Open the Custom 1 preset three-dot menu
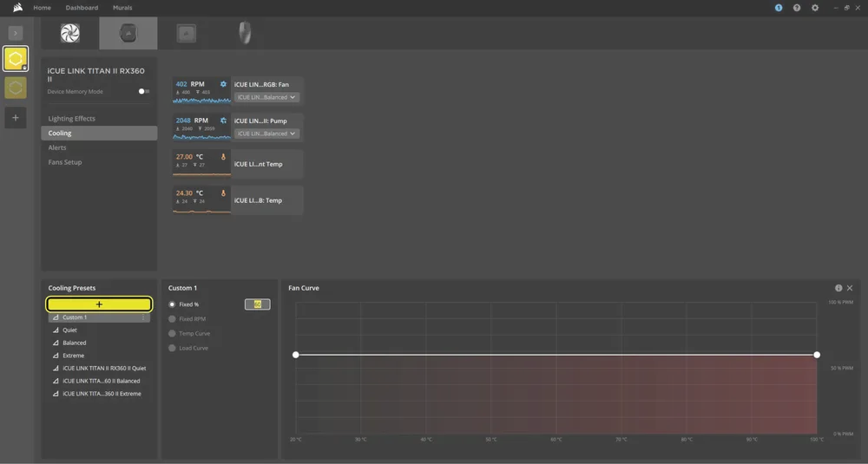This screenshot has height=464, width=868. click(143, 317)
